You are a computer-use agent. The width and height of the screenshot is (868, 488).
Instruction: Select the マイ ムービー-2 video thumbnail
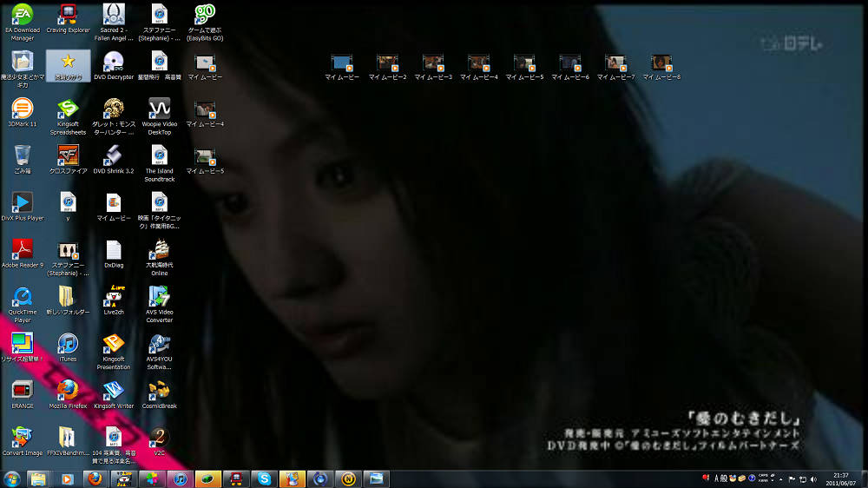387,68
